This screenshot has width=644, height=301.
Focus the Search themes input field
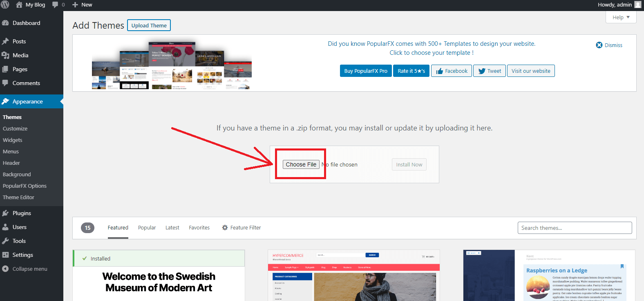tap(575, 228)
